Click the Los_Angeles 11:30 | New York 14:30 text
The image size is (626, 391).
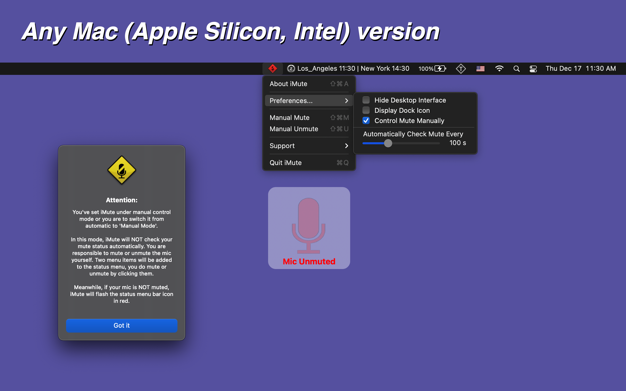[353, 69]
